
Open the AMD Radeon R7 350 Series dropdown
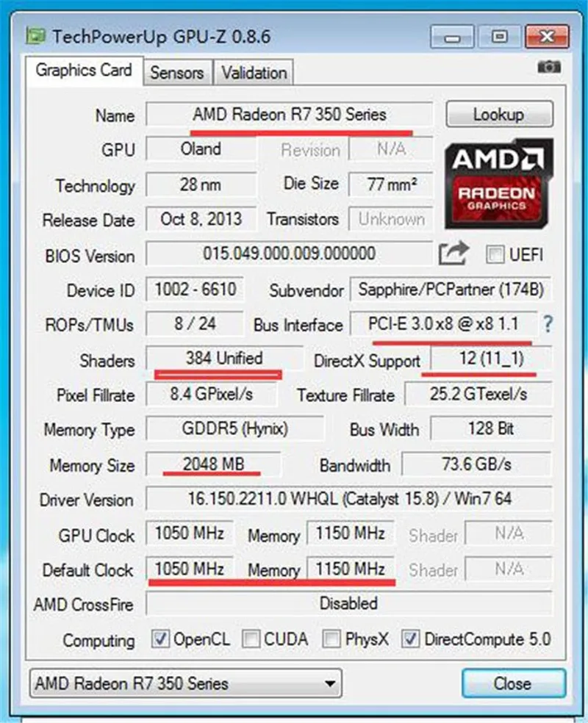coord(186,683)
